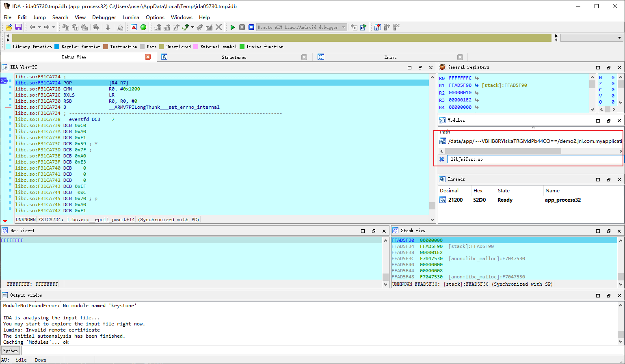
Task: Open the Windows menu
Action: [x=182, y=17]
